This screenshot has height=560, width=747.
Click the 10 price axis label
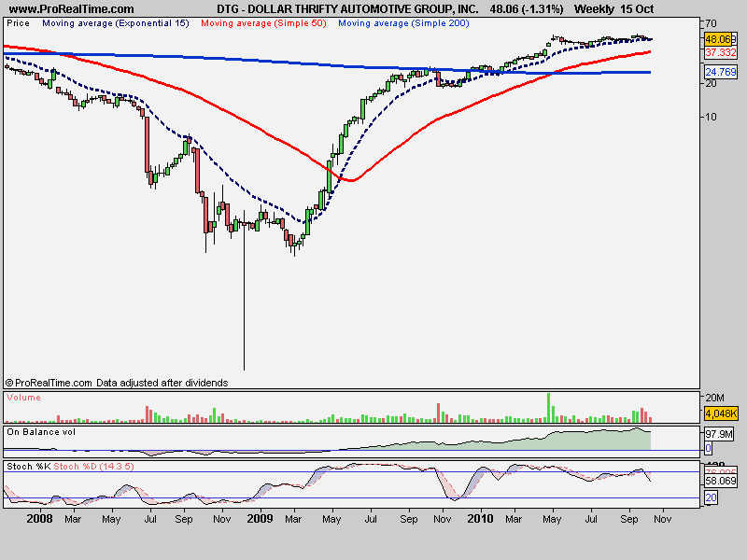(711, 117)
